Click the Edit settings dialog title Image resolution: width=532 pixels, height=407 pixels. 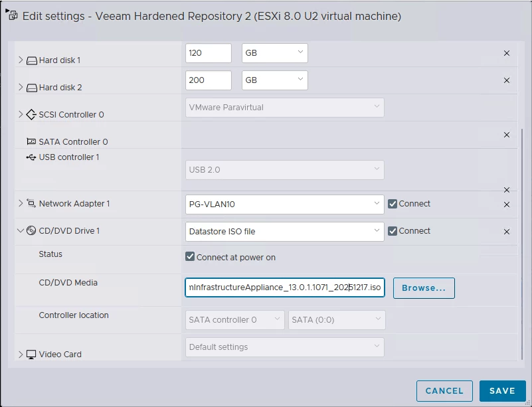(212, 16)
